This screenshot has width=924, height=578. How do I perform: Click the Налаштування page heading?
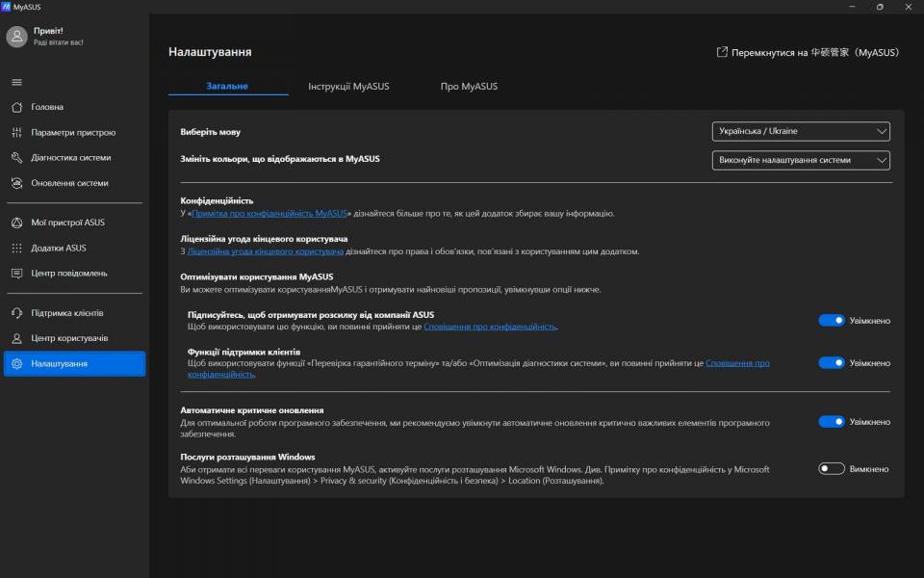[210, 52]
